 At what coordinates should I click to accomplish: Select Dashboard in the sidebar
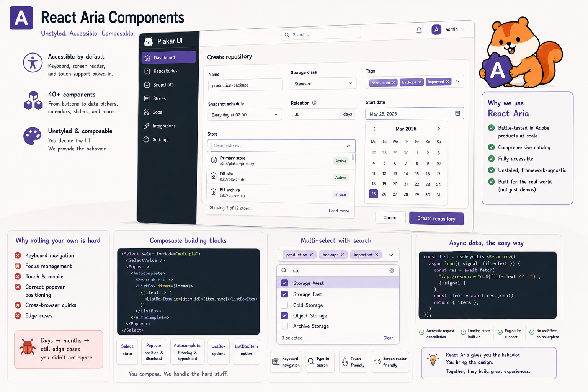168,57
